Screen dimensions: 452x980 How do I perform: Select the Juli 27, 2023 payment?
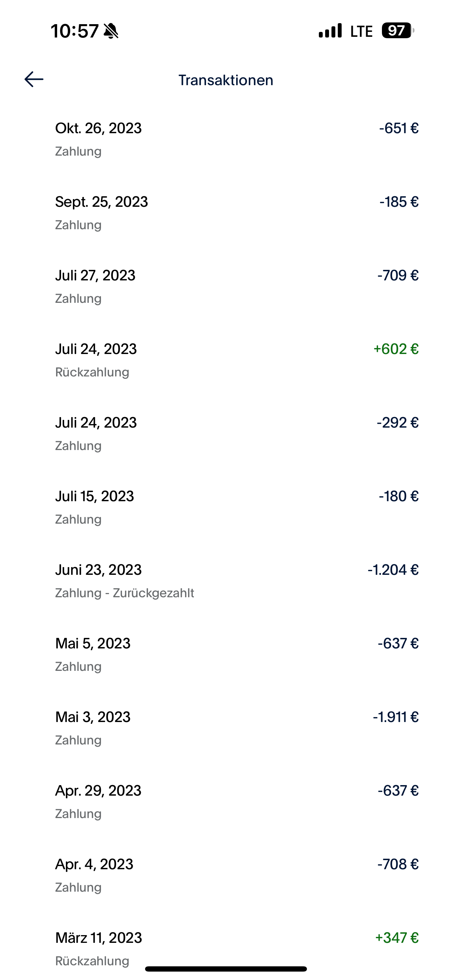(x=236, y=286)
